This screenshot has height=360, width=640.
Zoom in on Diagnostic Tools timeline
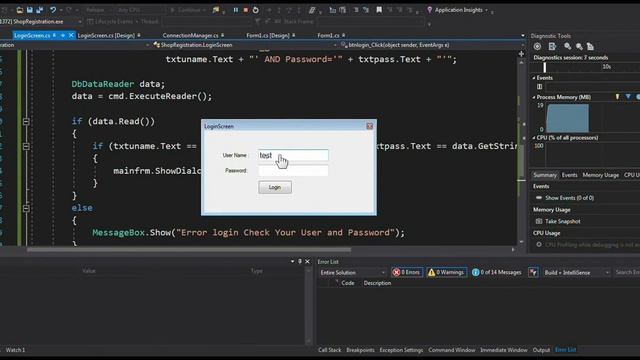point(567,47)
